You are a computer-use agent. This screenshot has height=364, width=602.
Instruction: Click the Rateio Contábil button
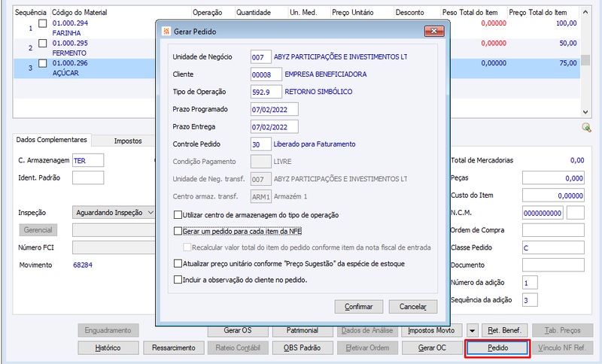click(238, 348)
